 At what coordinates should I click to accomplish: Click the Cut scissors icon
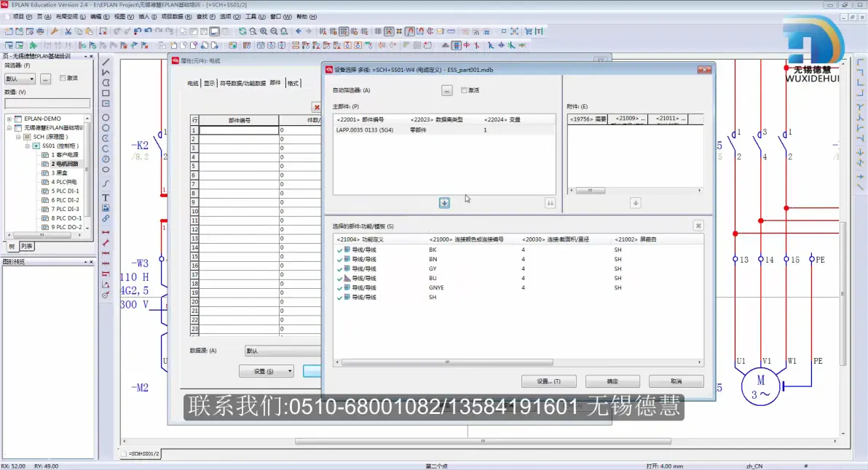click(68, 31)
